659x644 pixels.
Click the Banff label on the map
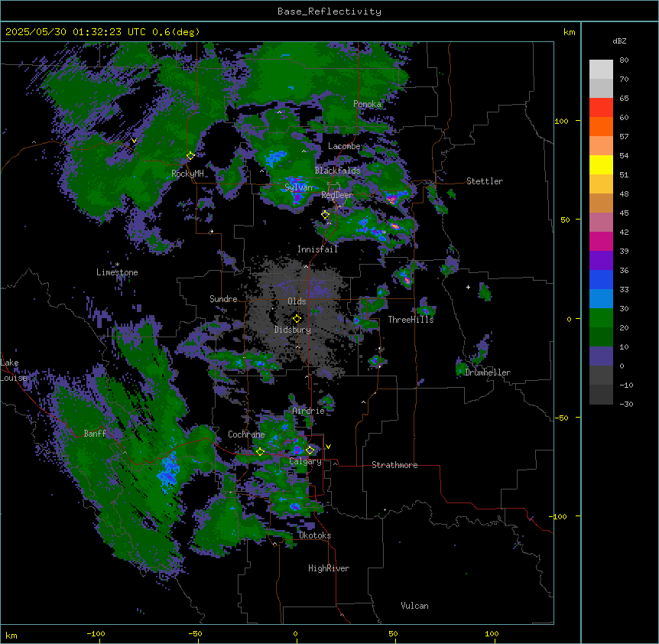95,434
